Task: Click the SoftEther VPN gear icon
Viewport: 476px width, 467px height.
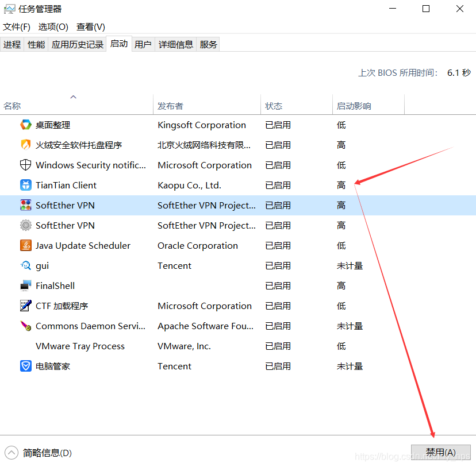Action: click(x=25, y=225)
